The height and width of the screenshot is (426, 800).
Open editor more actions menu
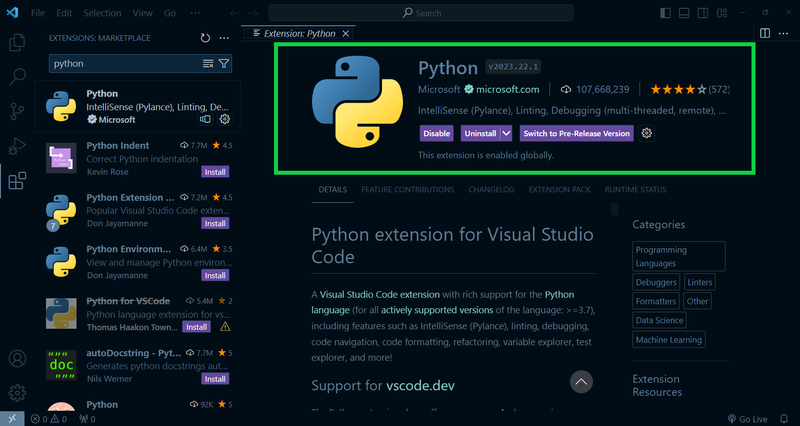click(x=784, y=33)
